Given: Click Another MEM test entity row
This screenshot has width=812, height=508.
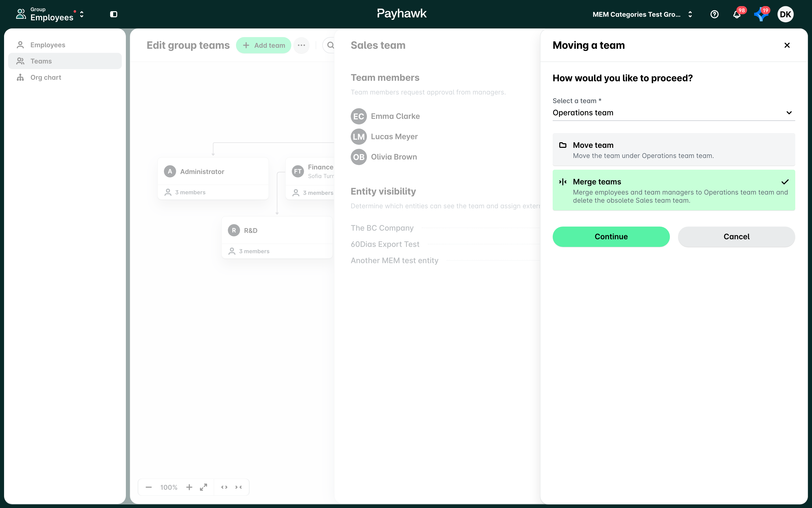Looking at the screenshot, I should (x=445, y=260).
